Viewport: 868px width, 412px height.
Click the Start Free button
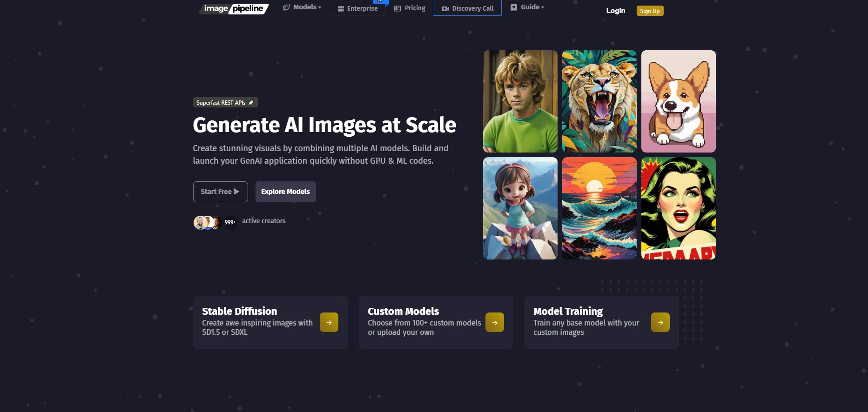click(221, 192)
